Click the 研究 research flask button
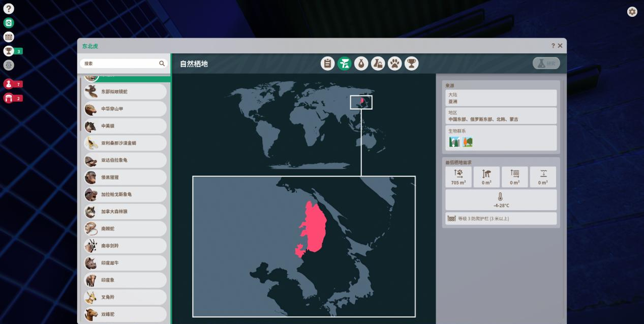 point(546,64)
